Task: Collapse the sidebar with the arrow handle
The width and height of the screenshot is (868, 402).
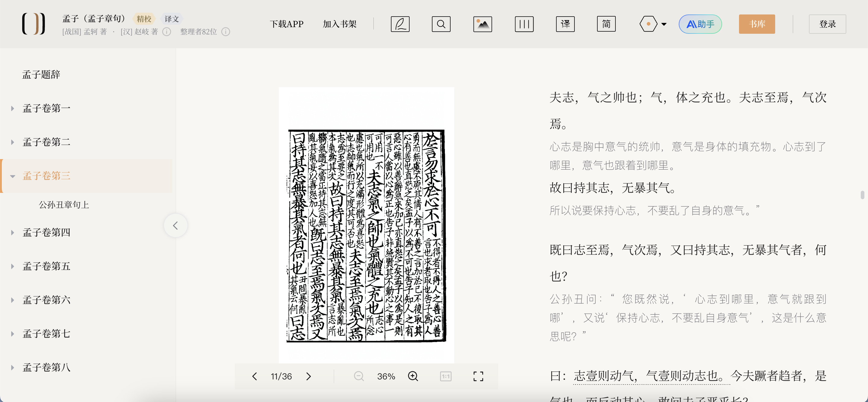Action: [175, 225]
